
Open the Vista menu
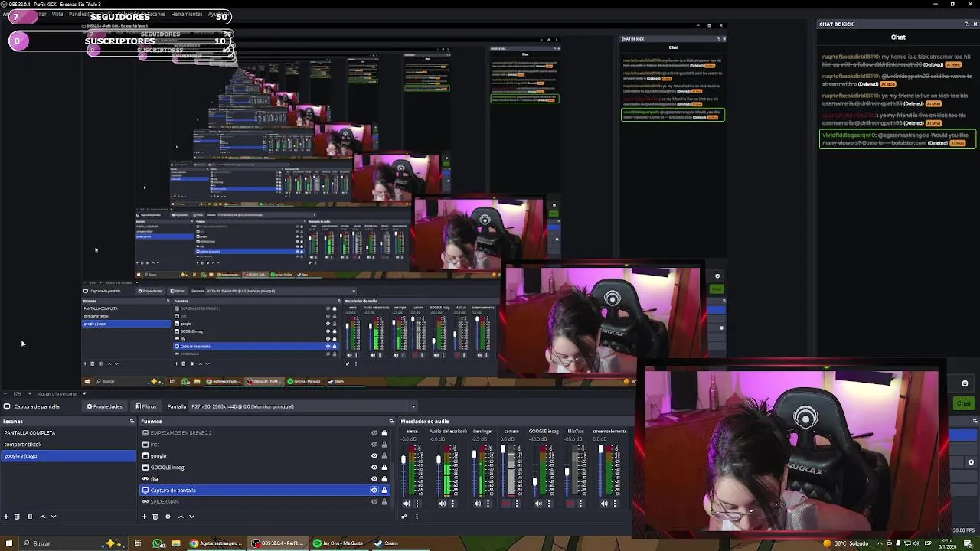(x=57, y=14)
